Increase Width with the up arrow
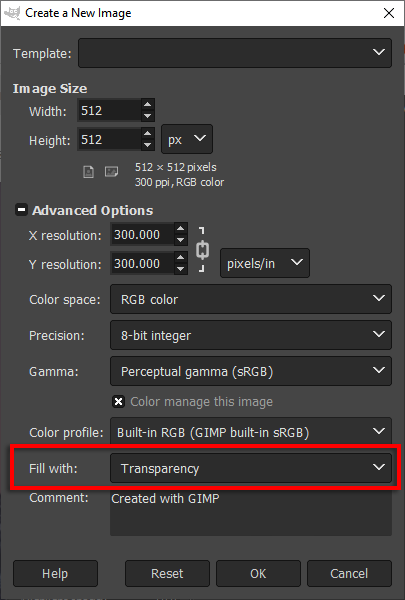Screen dimensions: 405x600 coord(147,104)
